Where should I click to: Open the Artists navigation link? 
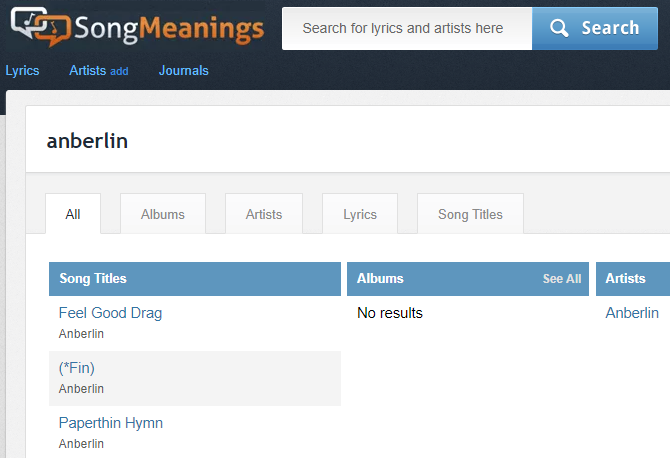[87, 71]
